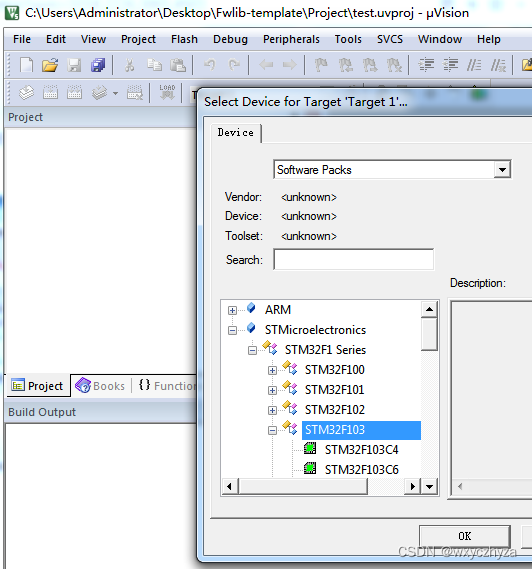532x569 pixels.
Task: Click the Uncomment selection icon
Action: pos(498,65)
